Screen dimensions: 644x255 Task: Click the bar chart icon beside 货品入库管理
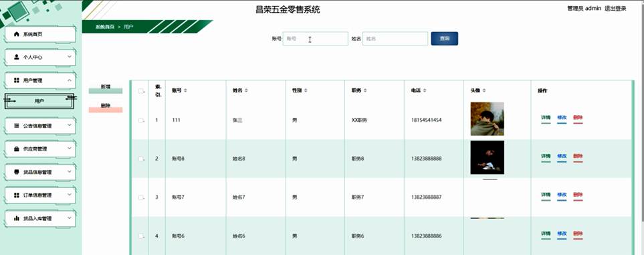[17, 218]
